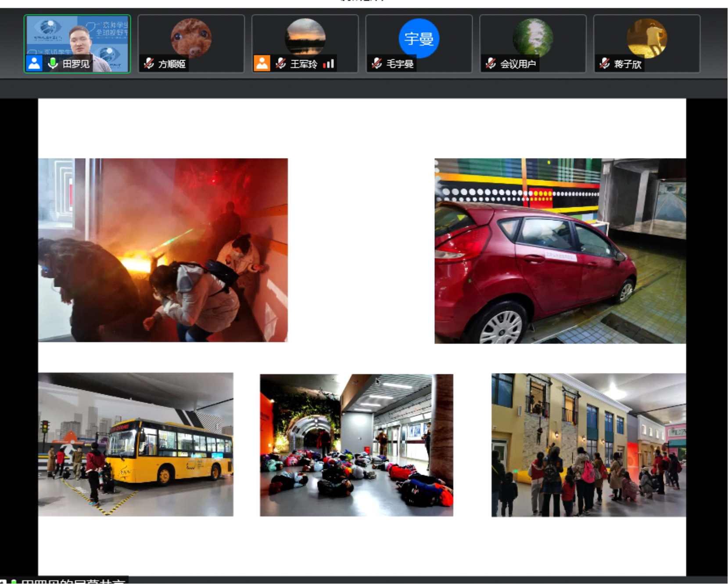Select 王军玲's sunset avatar
Image resolution: width=728 pixels, height=584 pixels.
(305, 37)
